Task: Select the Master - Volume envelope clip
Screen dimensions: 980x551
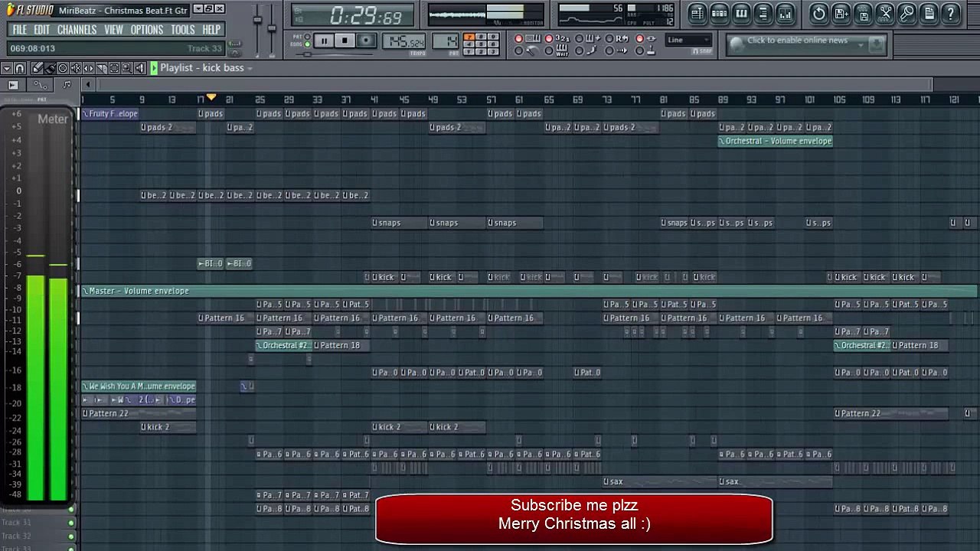Action: point(529,291)
